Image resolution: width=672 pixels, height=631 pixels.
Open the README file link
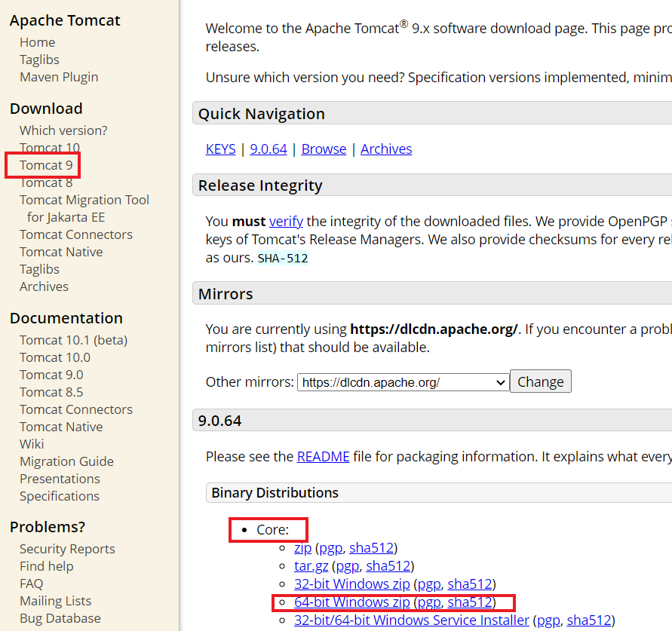click(x=323, y=457)
